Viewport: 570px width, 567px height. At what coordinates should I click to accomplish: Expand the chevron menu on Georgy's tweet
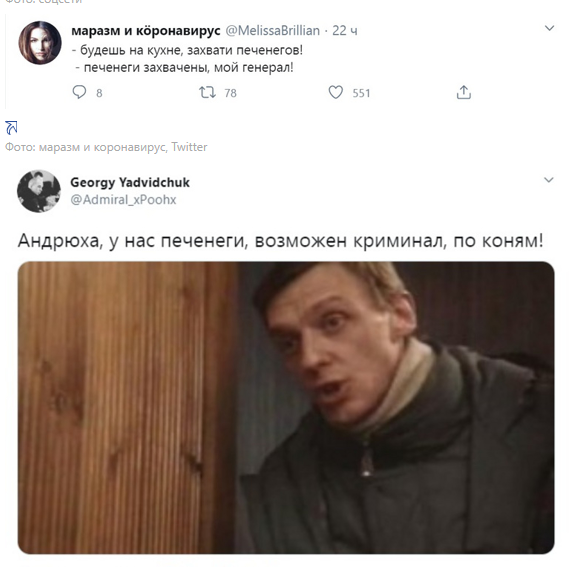(x=549, y=180)
